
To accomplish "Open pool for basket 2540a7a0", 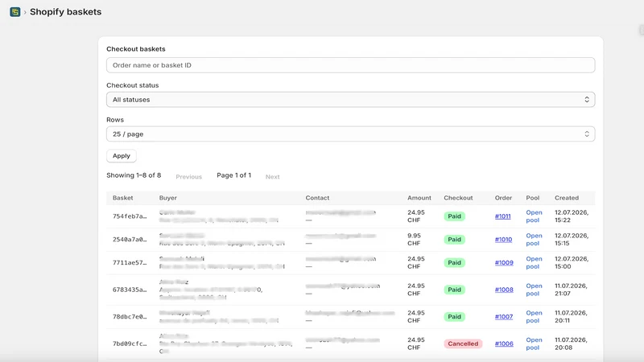I will coord(534,239).
